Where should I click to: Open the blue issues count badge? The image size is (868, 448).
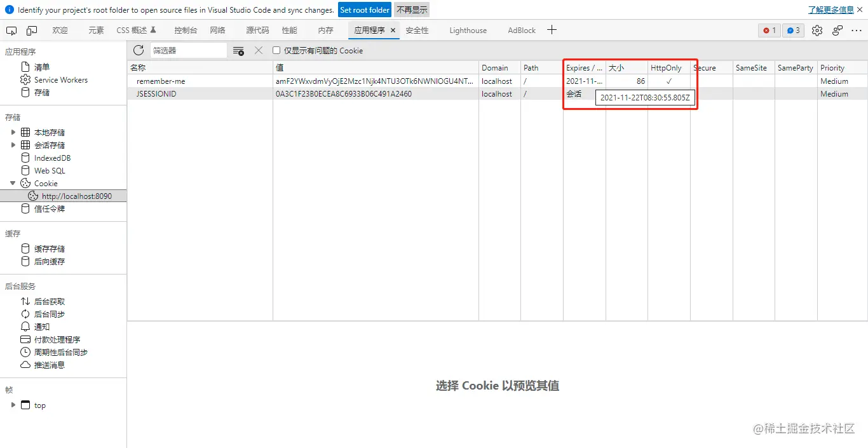point(793,31)
